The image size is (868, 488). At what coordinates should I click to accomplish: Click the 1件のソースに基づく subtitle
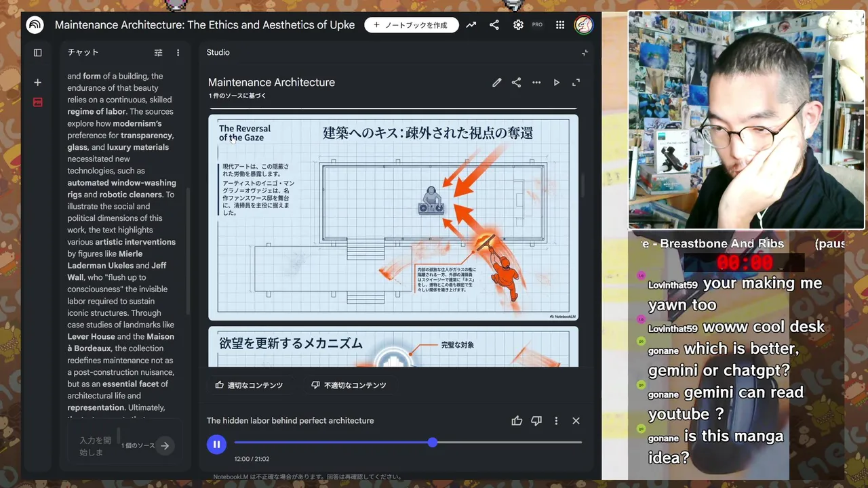click(237, 96)
